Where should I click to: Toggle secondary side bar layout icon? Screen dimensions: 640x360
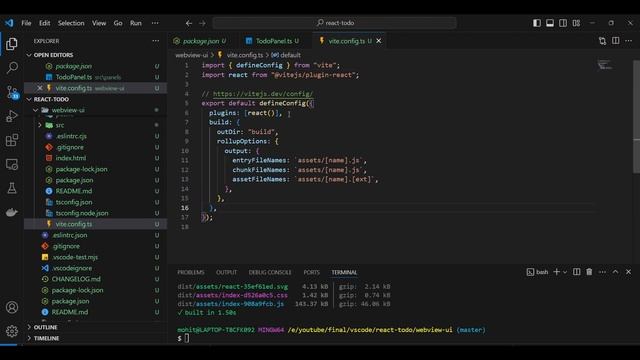(563, 23)
